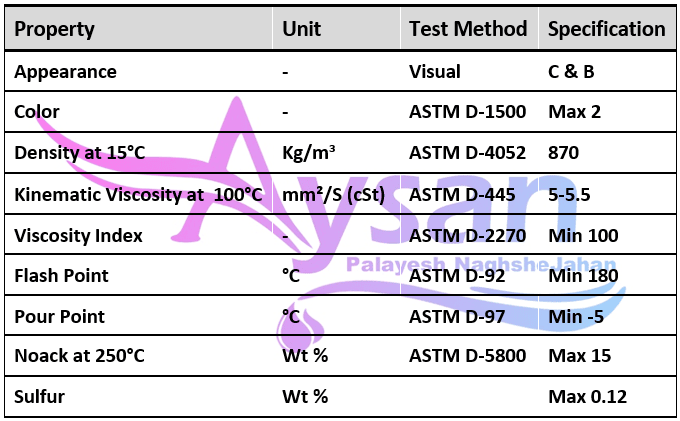Select the mm²/S (cSt) unit cell
680x421 pixels.
(x=333, y=194)
